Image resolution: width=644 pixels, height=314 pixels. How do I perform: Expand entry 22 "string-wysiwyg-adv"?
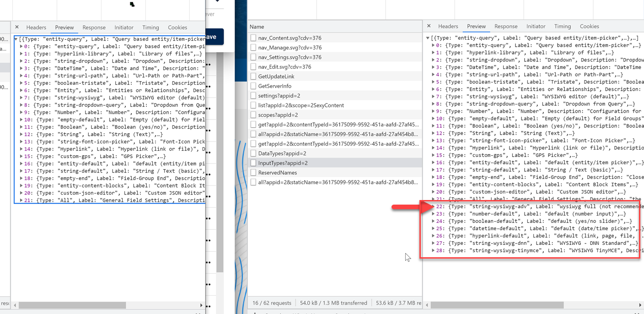(433, 206)
